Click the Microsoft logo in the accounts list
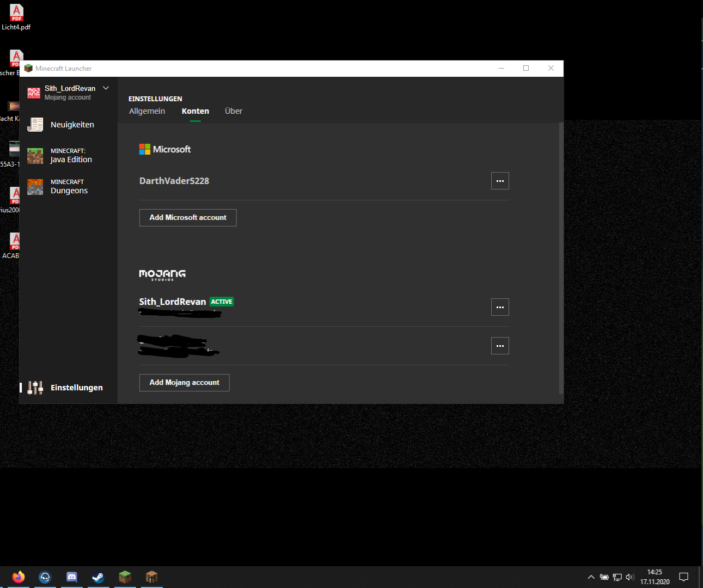This screenshot has width=703, height=588. coord(165,149)
